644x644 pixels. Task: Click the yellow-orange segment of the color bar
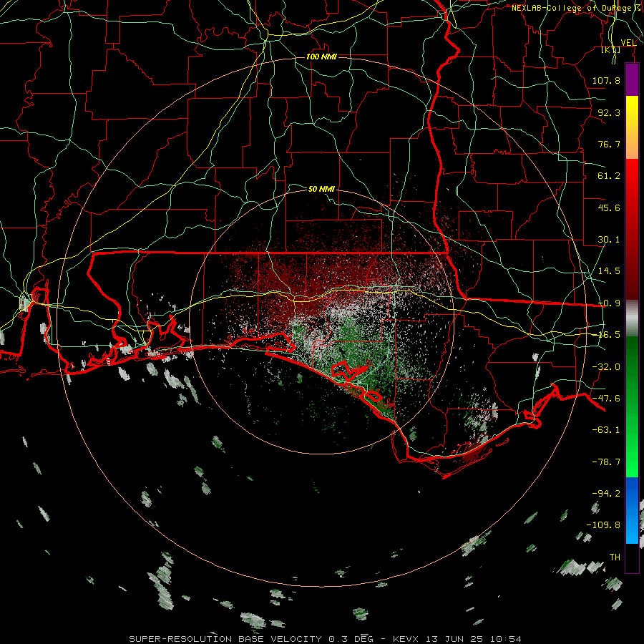click(632, 127)
